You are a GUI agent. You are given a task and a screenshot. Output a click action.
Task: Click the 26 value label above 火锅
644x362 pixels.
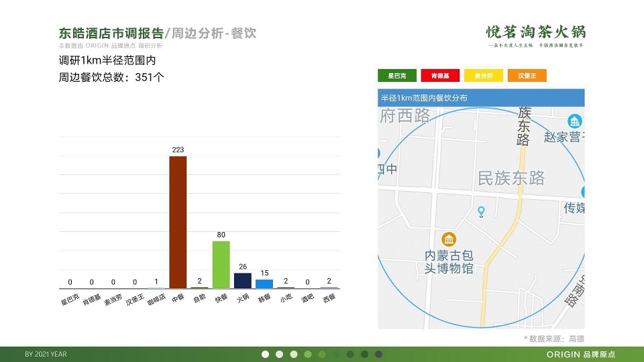tap(243, 267)
